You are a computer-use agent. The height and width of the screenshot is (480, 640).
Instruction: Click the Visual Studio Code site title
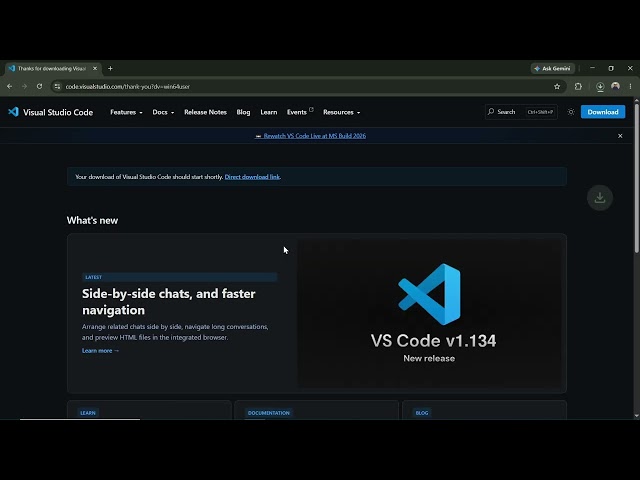click(x=58, y=112)
